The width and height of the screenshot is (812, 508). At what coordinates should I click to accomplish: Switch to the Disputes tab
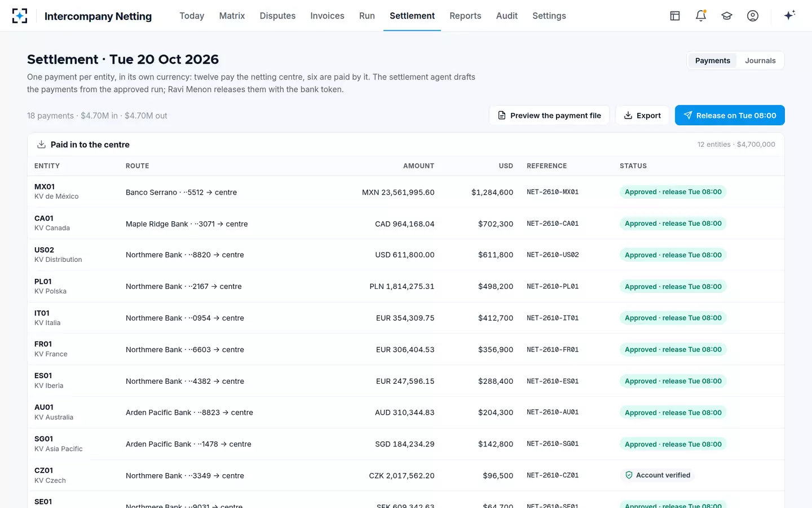(x=277, y=16)
